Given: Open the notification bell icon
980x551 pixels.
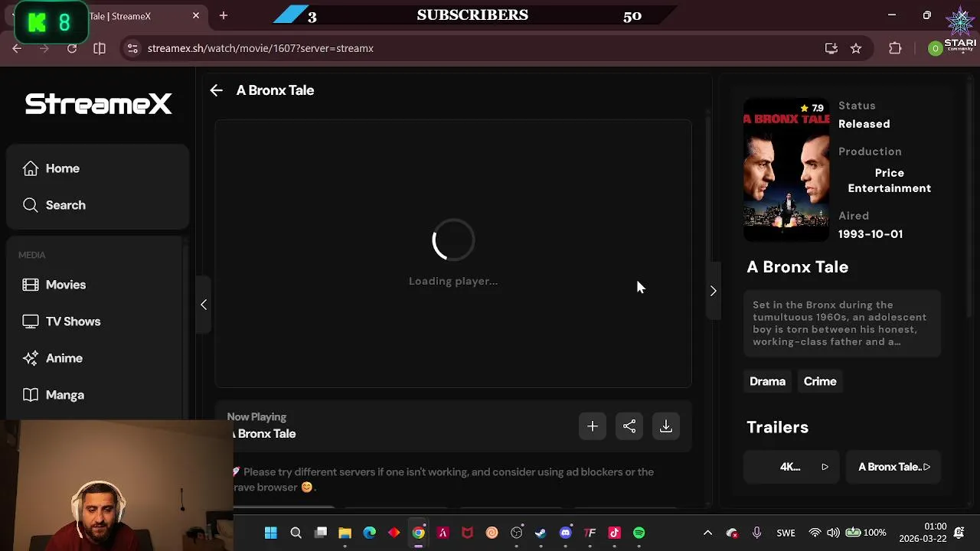Looking at the screenshot, I should [959, 533].
